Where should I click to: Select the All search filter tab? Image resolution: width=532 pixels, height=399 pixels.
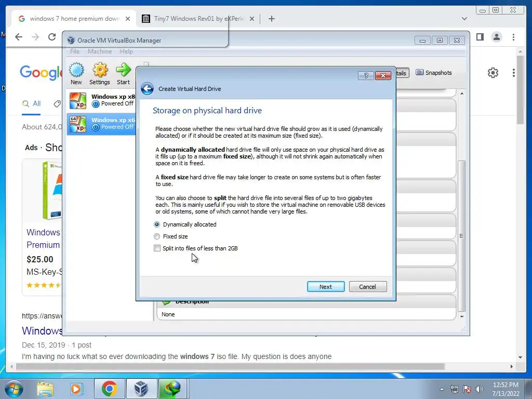tap(31, 104)
